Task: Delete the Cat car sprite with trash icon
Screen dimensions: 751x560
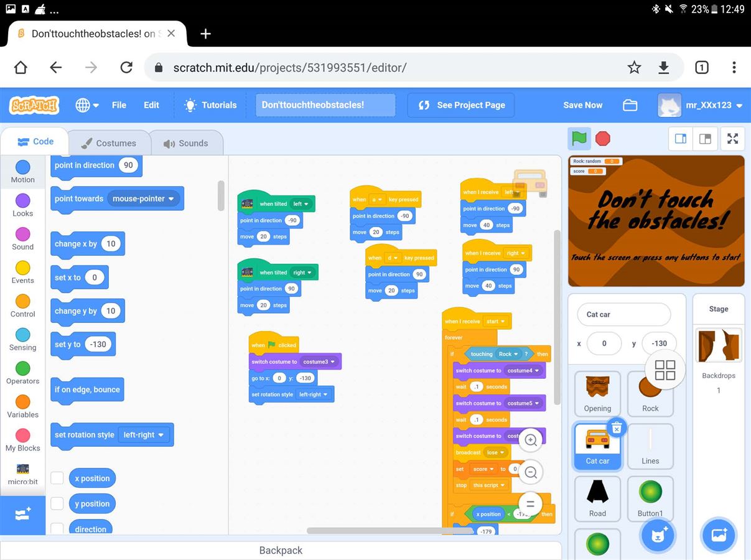Action: 616,427
